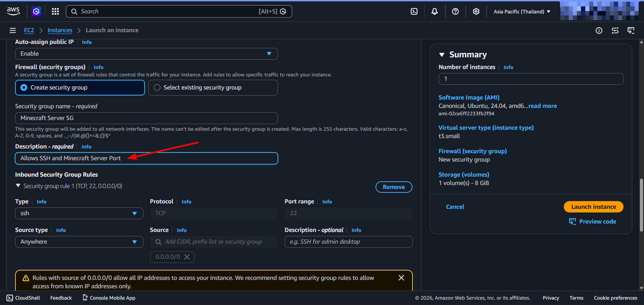Viewport: 644px width, 305px height.
Task: Open the Source type dropdown showing Anywhere
Action: [x=79, y=242]
